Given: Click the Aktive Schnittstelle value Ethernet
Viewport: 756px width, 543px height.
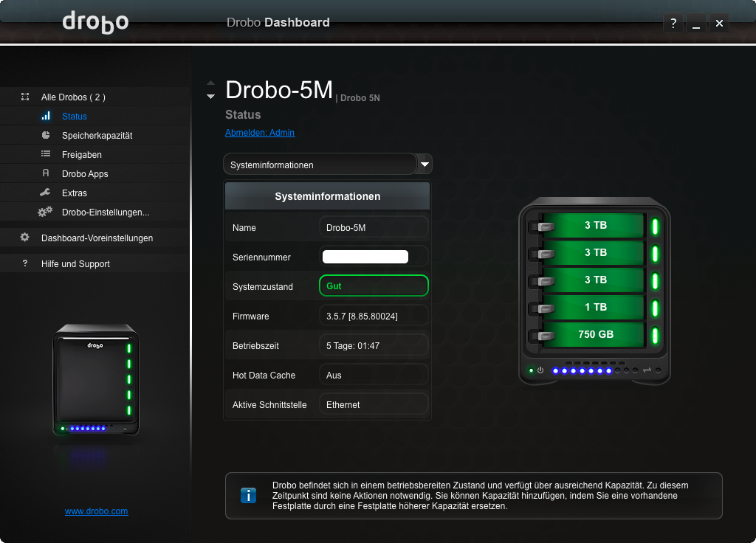Looking at the screenshot, I should coord(374,404).
